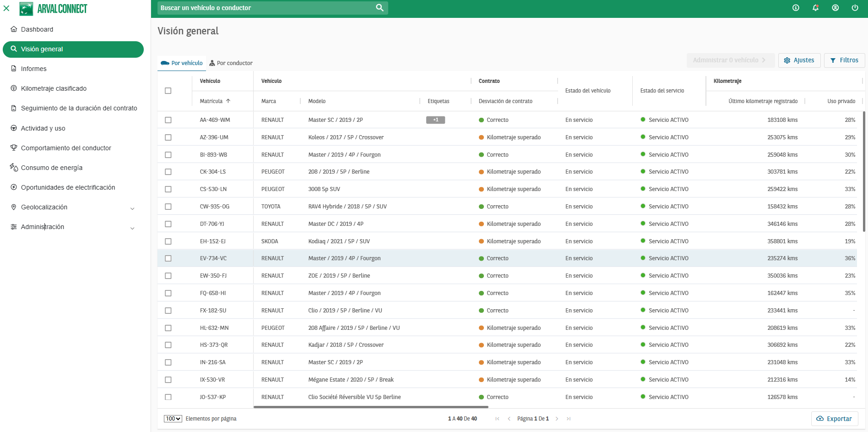Click '358801 kms' in EH-152-EJ row
This screenshot has width=868, height=432.
[x=782, y=241]
